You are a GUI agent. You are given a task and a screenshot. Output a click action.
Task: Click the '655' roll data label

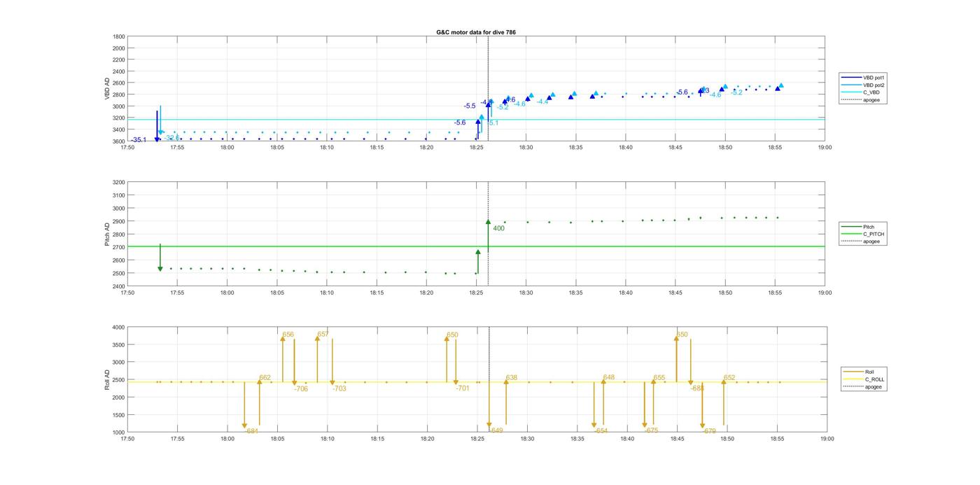coord(659,378)
